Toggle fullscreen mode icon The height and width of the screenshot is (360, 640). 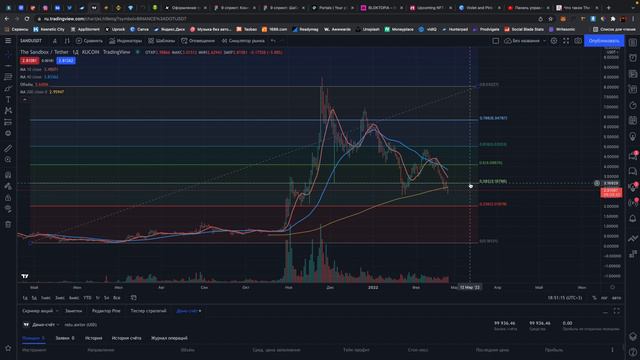click(566, 41)
